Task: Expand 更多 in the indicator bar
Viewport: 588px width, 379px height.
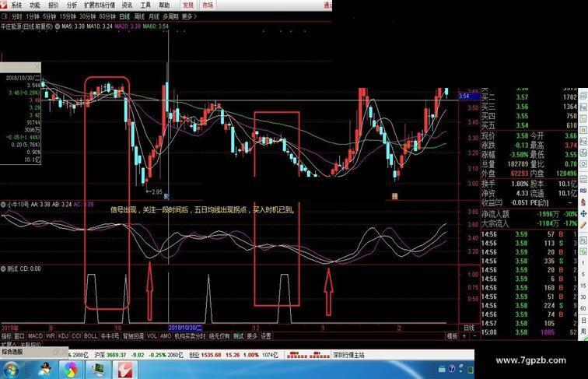Action: (x=252, y=336)
